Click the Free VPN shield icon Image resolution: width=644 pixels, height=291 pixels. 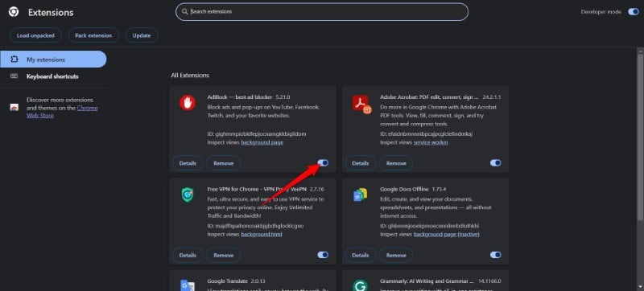(188, 195)
